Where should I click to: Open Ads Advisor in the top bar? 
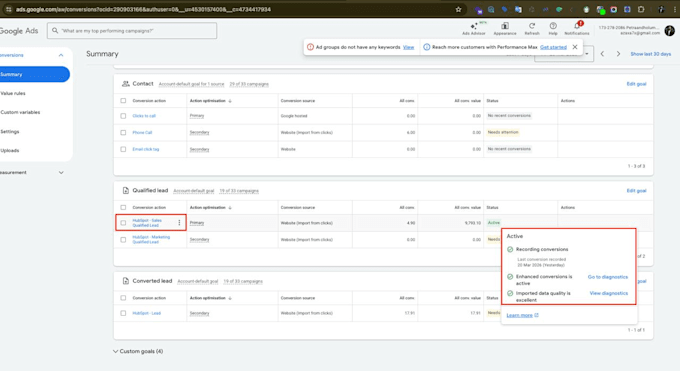[x=474, y=29]
